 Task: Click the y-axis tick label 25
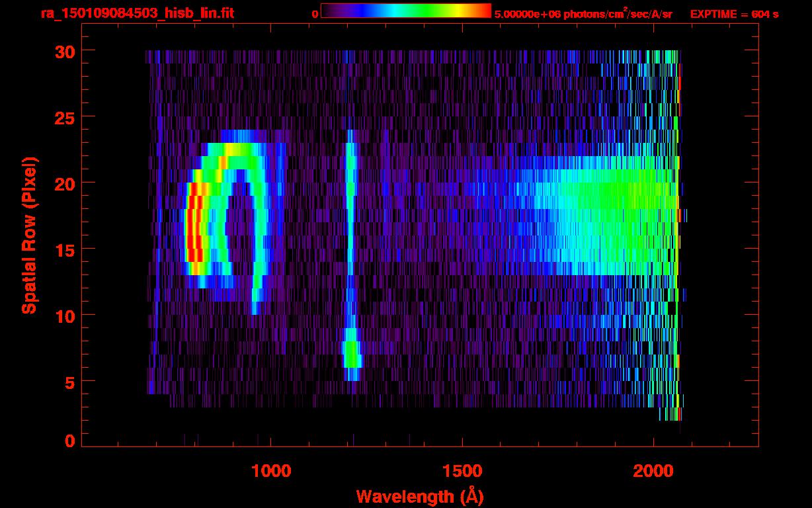coord(64,117)
